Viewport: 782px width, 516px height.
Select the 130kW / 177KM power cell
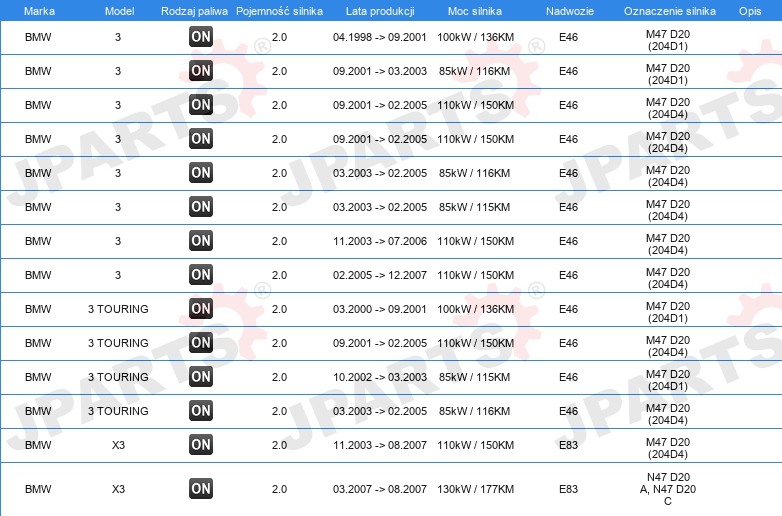(475, 490)
